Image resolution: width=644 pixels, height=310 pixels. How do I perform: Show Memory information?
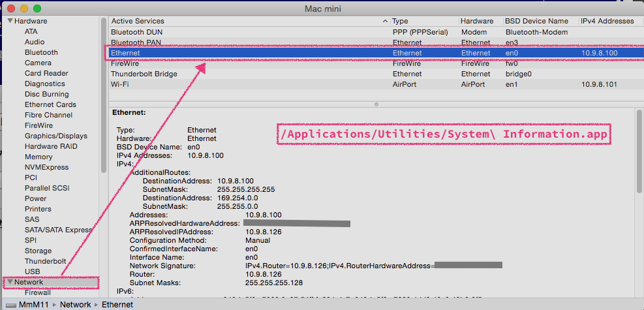pos(38,157)
